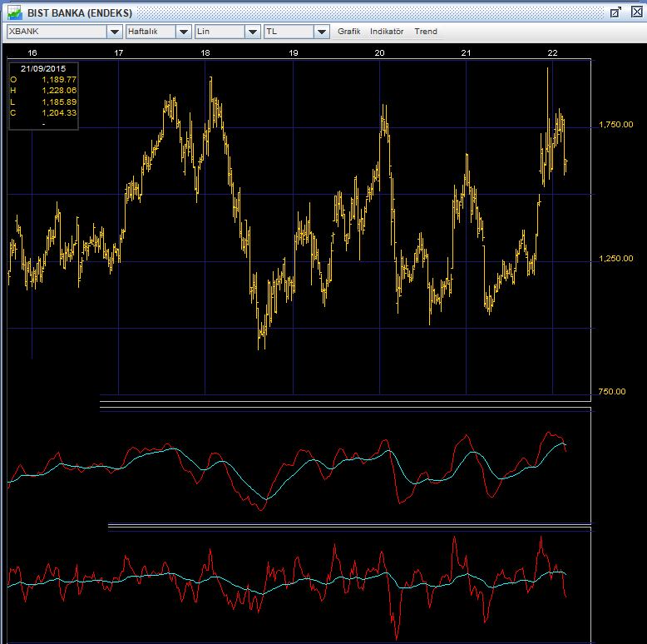This screenshot has width=647, height=644.
Task: Click the year 21 time axis label
Action: [x=466, y=53]
